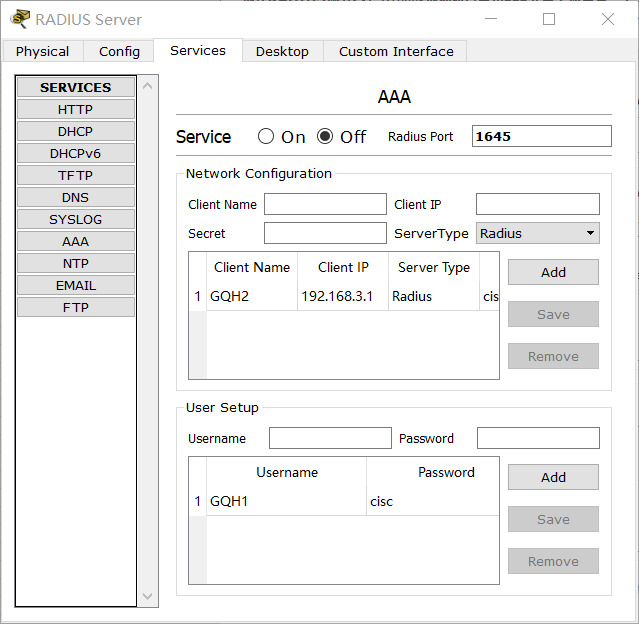The width and height of the screenshot is (639, 624).
Task: Click the Secret input field
Action: tap(325, 233)
